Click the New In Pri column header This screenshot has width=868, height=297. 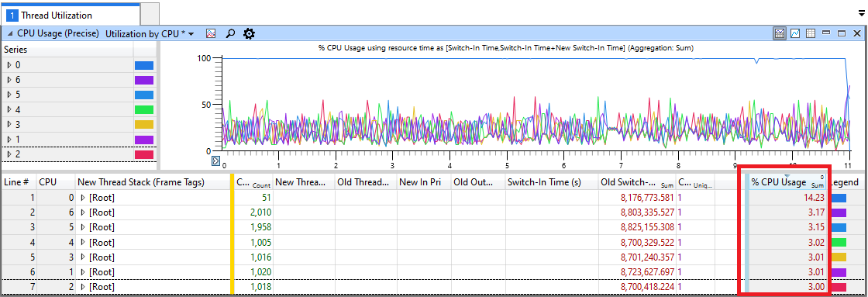(x=424, y=182)
